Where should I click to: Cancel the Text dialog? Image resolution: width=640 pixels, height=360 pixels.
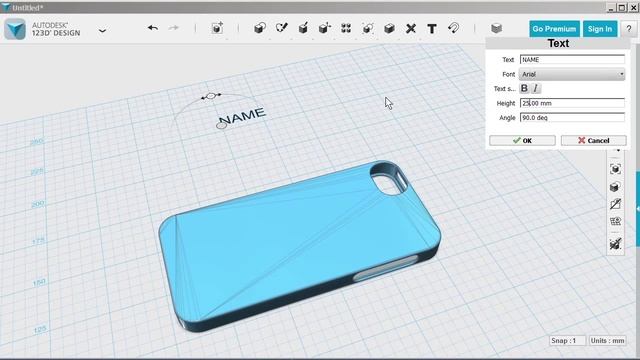click(593, 140)
